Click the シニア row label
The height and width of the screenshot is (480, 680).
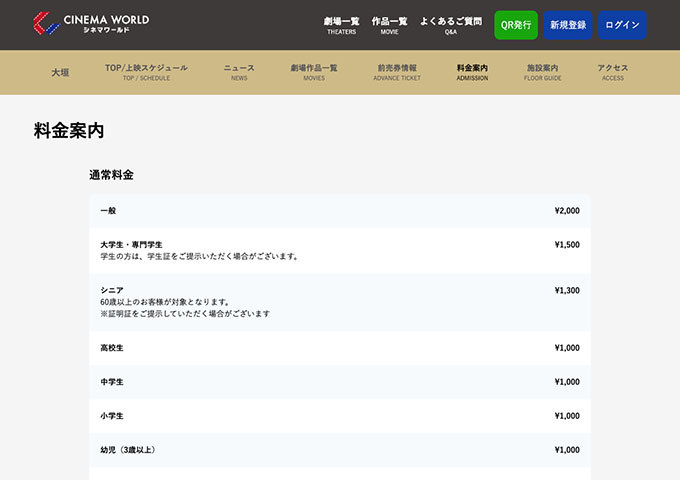(112, 290)
